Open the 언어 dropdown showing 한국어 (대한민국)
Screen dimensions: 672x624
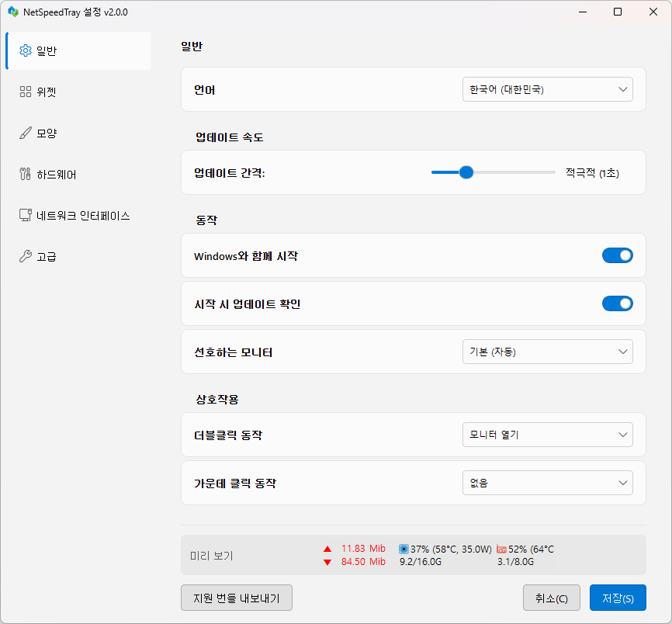(x=547, y=89)
